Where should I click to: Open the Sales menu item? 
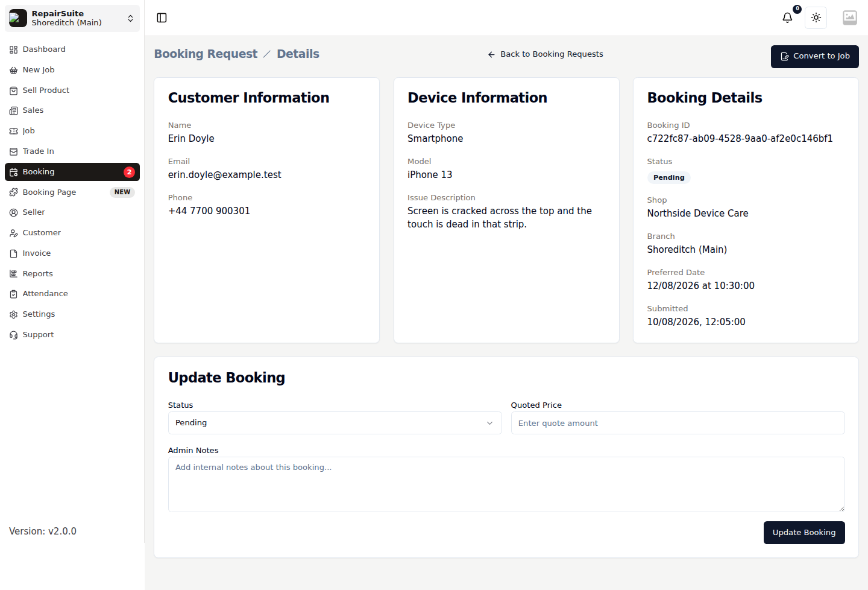tap(72, 110)
